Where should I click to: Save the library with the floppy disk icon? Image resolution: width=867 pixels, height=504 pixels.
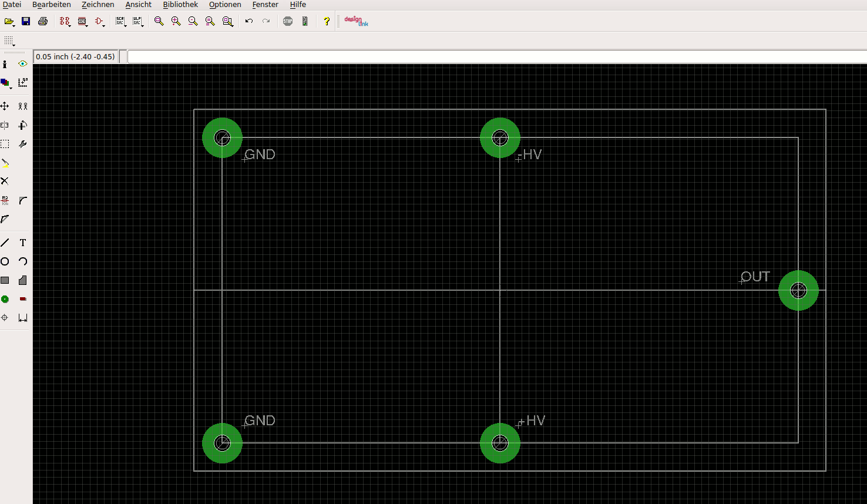[26, 21]
